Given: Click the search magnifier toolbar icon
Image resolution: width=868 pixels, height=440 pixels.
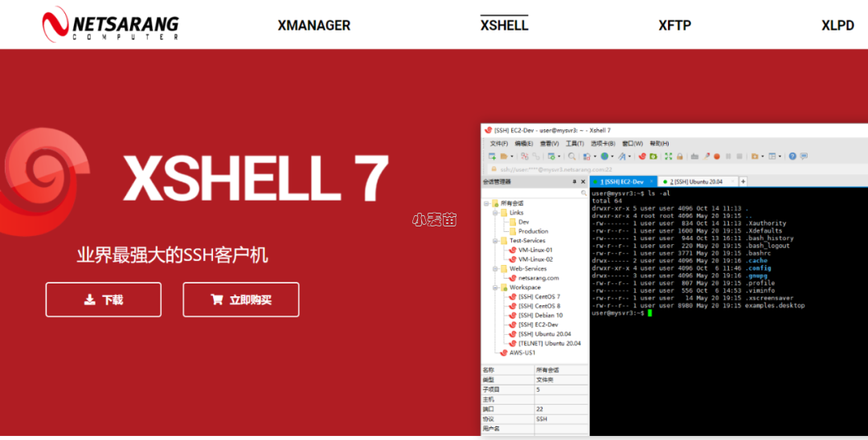Looking at the screenshot, I should [572, 156].
